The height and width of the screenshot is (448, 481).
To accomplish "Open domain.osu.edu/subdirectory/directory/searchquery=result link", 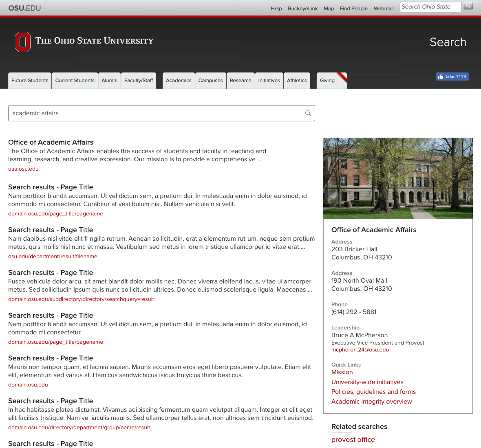I will 81,299.
